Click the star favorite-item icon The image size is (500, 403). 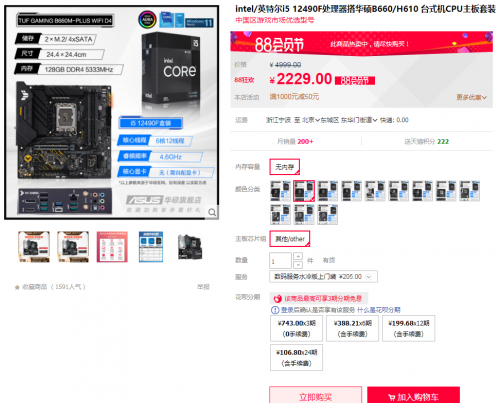[x=17, y=287]
